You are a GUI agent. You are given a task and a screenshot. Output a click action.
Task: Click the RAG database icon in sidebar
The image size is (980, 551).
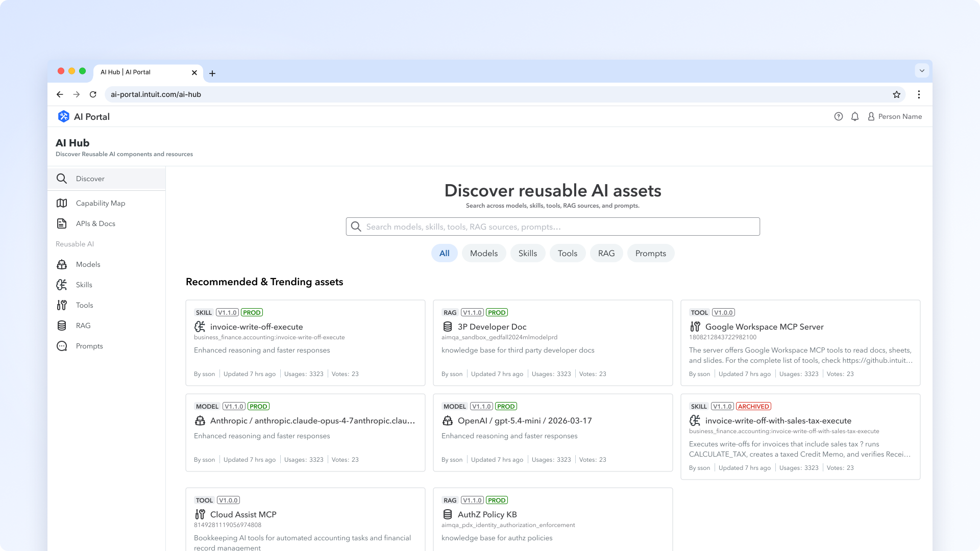[62, 325]
